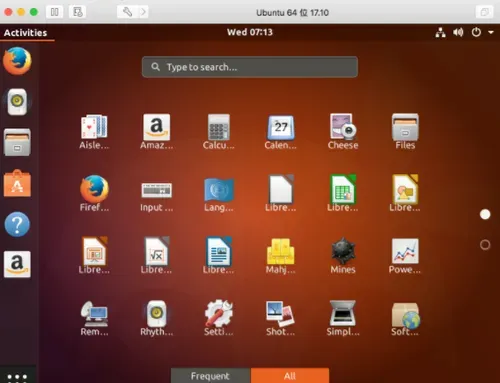Viewport: 500px width, 383px height.
Task: Click the volume icon in top bar
Action: (458, 32)
